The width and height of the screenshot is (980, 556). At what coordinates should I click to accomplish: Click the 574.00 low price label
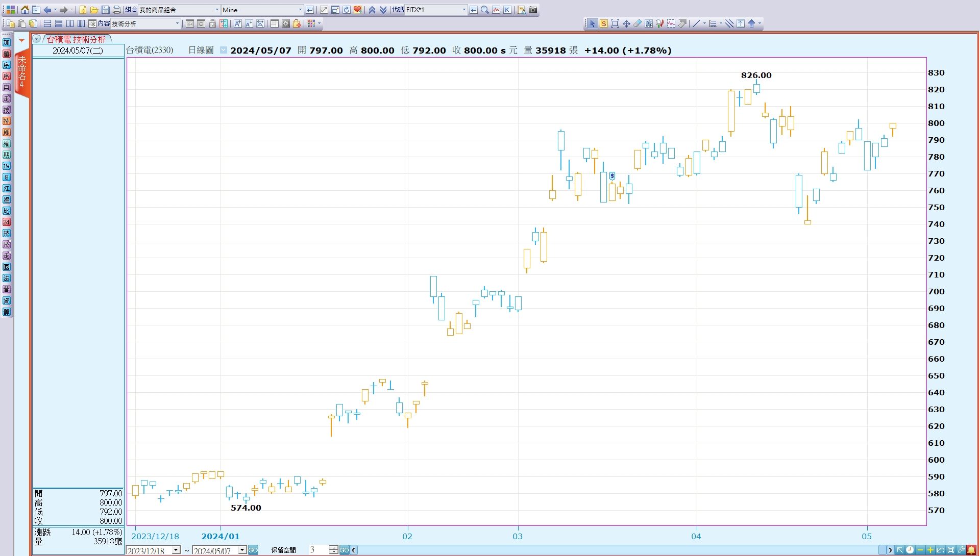[246, 508]
